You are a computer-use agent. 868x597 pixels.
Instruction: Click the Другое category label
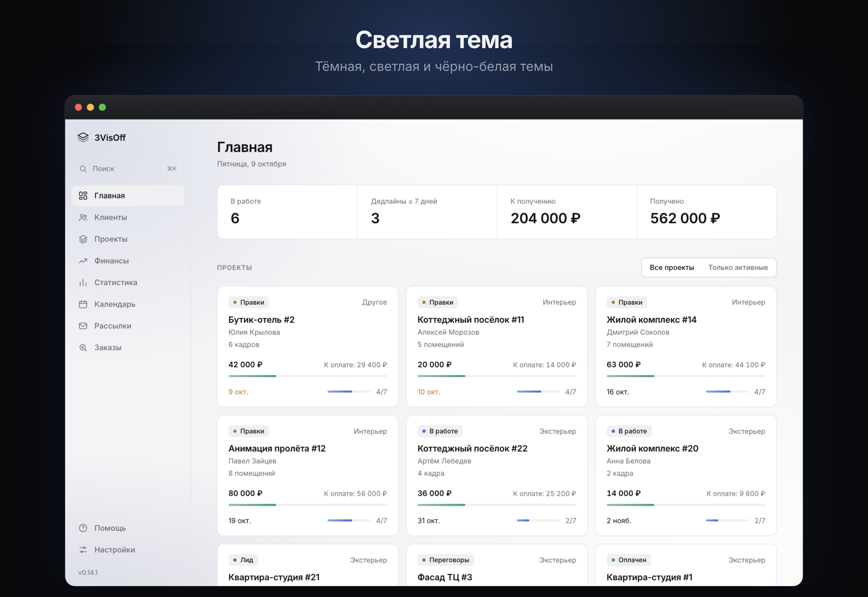tap(375, 302)
